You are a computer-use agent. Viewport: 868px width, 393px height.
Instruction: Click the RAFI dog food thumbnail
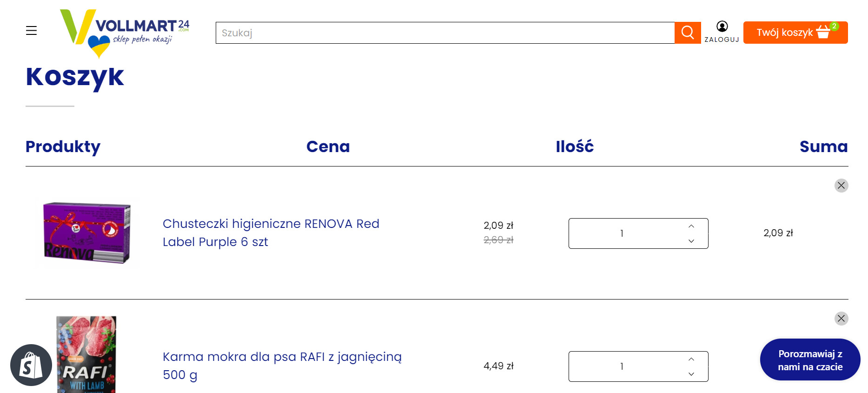click(x=86, y=354)
